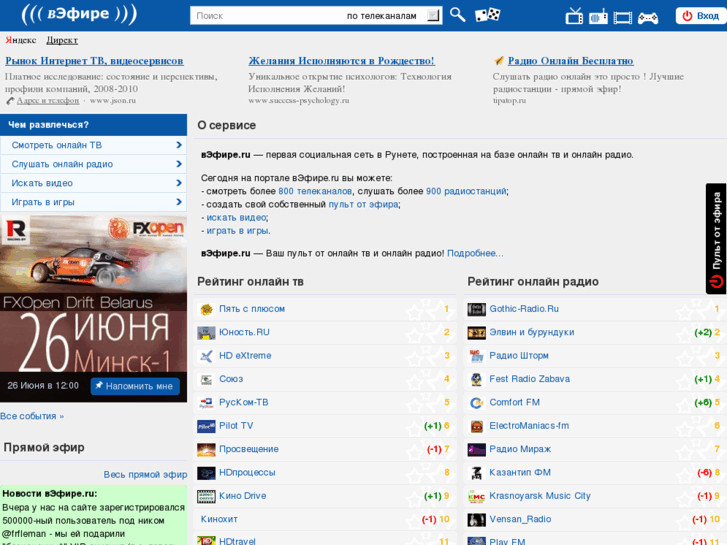Click the dice random channel icon
This screenshot has width=727, height=545.
(x=487, y=15)
